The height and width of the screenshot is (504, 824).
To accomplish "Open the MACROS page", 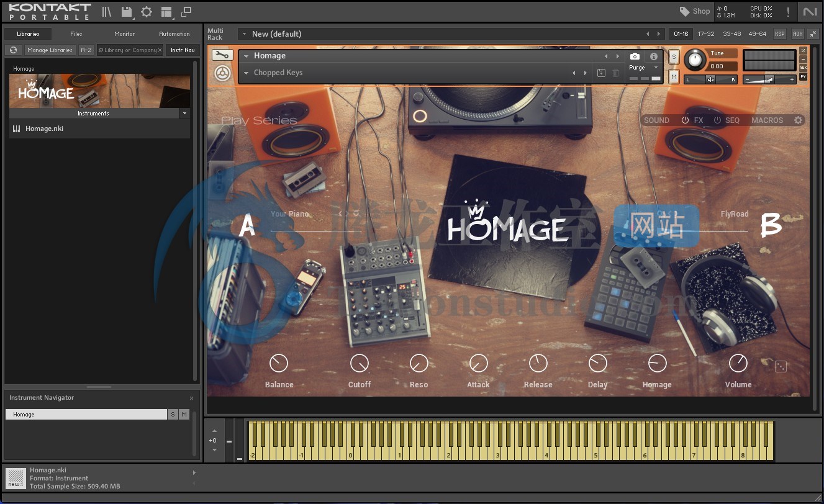I will (x=767, y=120).
